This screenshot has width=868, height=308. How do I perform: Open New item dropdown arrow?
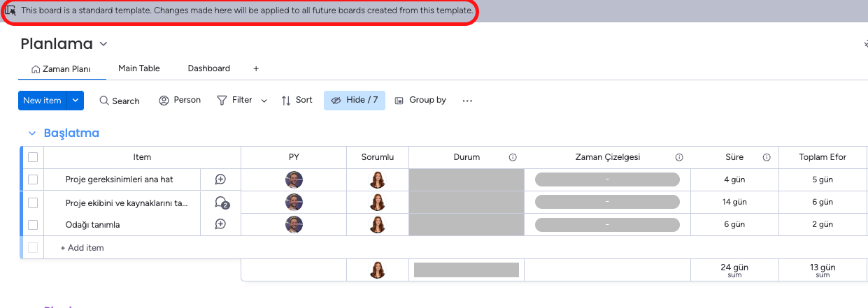click(x=76, y=101)
